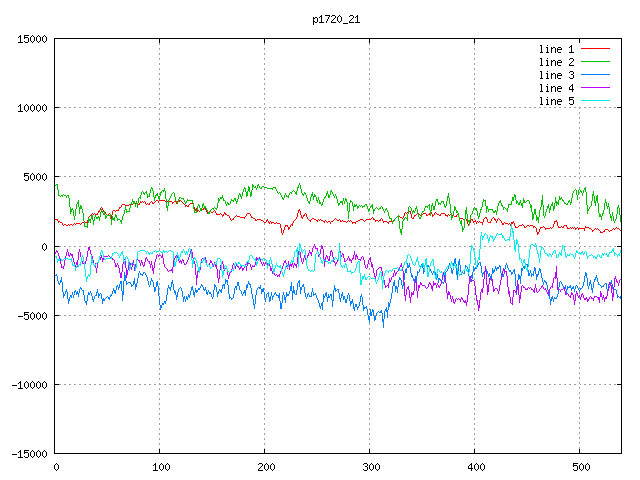Select the 'line 5' legend label
The image size is (640, 480).
pos(556,101)
